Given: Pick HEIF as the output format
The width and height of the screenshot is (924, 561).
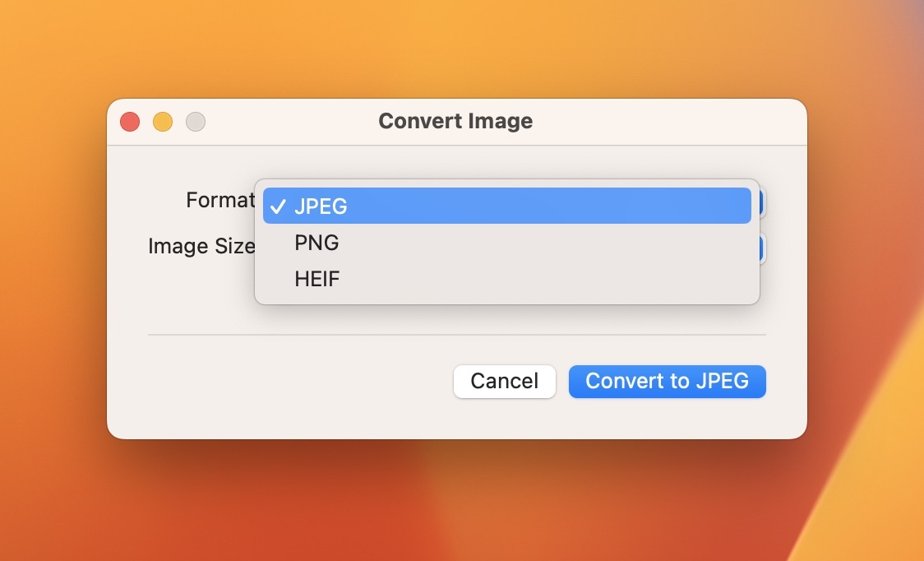Looking at the screenshot, I should coord(506,278).
